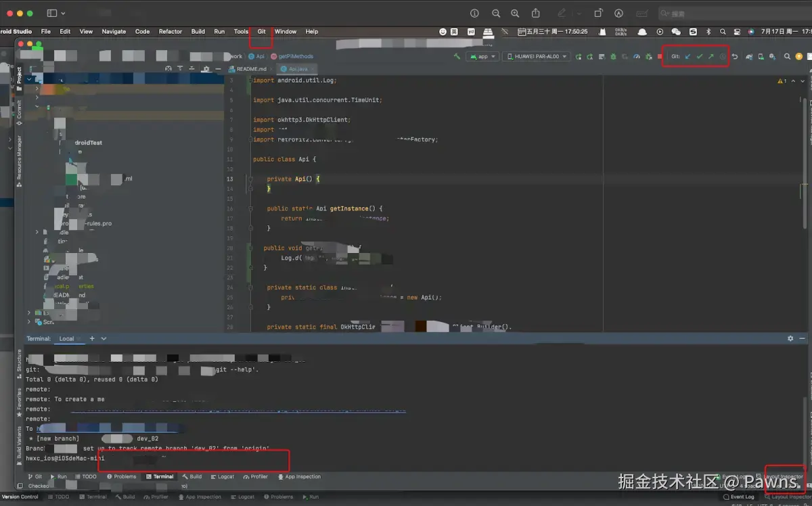The height and width of the screenshot is (506, 812).
Task: Toggle the Favorites tool window
Action: [x=19, y=402]
